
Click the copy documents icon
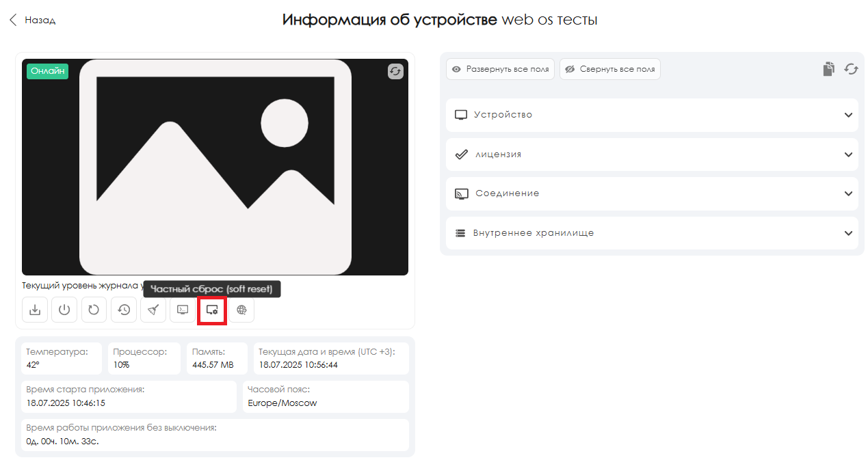828,69
